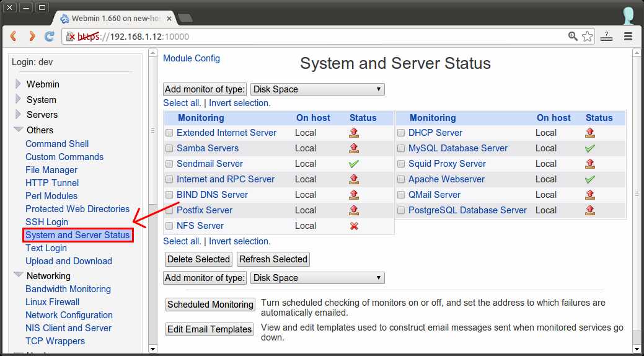Click status icon for Squid Proxy Server

(x=590, y=164)
